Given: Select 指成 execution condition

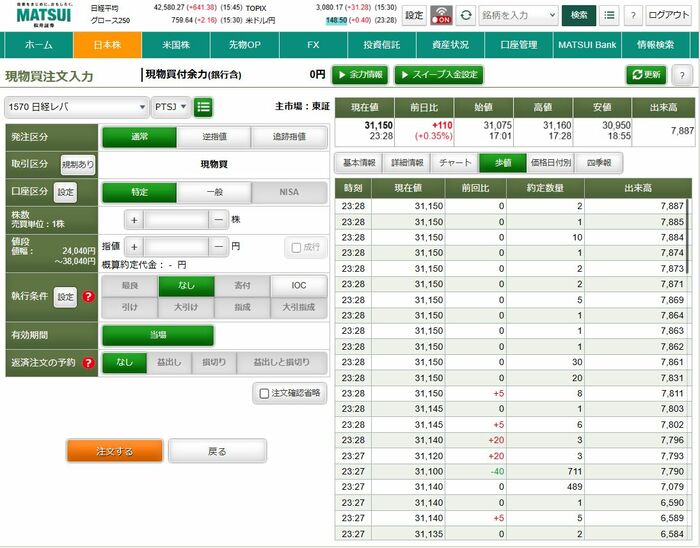Looking at the screenshot, I should 242,307.
